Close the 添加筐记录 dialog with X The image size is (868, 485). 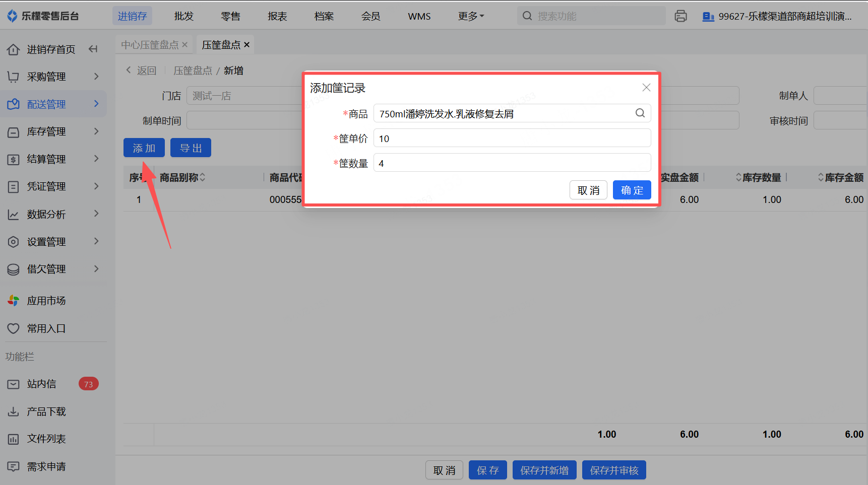[x=646, y=88]
